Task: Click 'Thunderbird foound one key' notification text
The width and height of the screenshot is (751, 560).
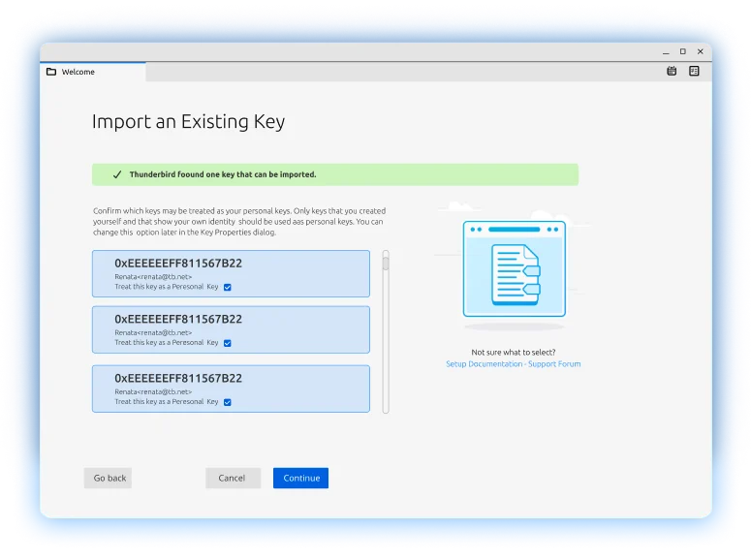Action: tap(223, 174)
